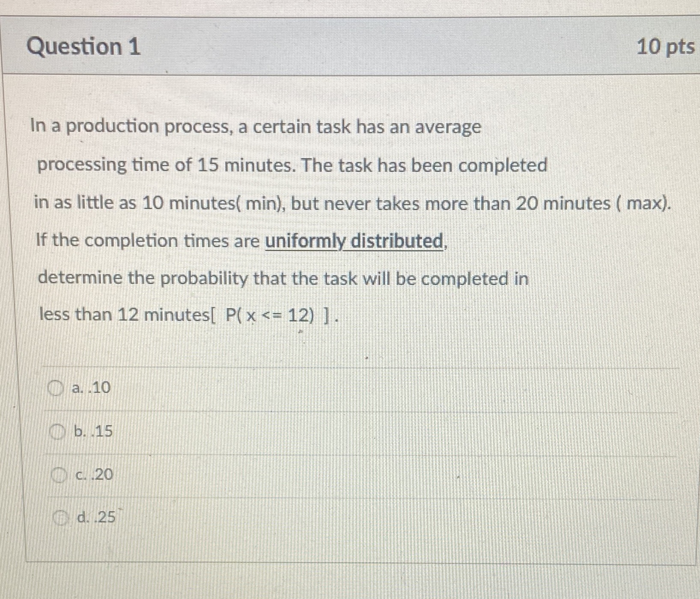
Task: Select the radio button for answer b. .15
Action: click(x=58, y=432)
